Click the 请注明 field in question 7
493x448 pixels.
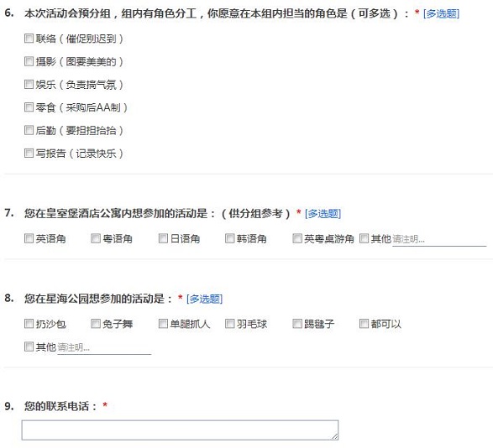tap(439, 240)
